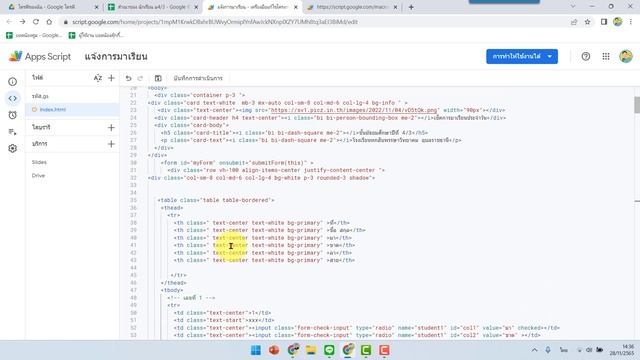Click the picz.in.th image URL in code
Screen dimensions: 640x360
353,110
